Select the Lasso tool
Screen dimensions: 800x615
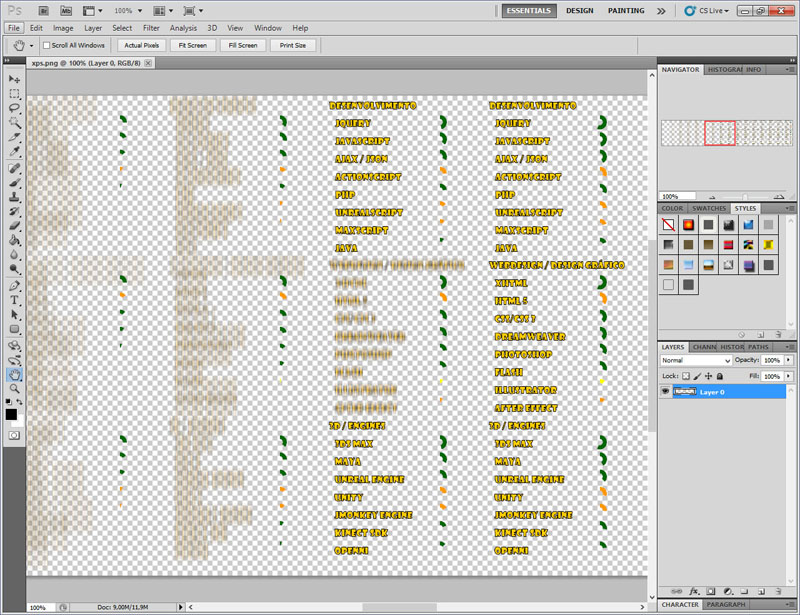coord(14,107)
